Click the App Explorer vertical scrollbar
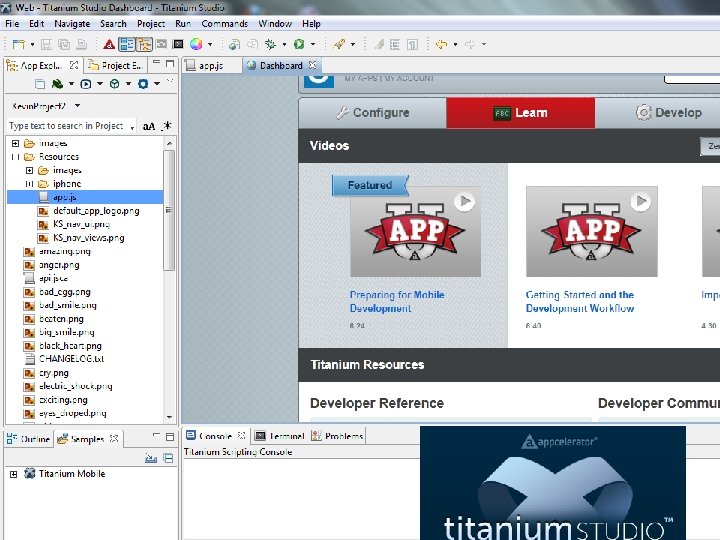The image size is (720, 540). tap(169, 211)
